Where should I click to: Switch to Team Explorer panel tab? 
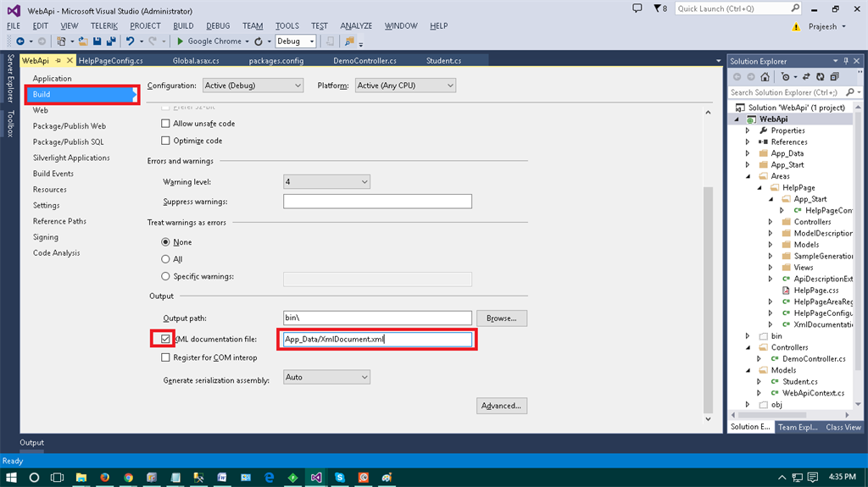[798, 427]
